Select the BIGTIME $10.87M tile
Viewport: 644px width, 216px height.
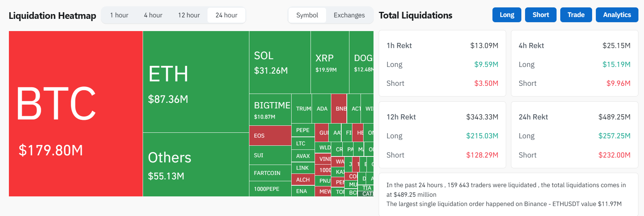coord(270,109)
